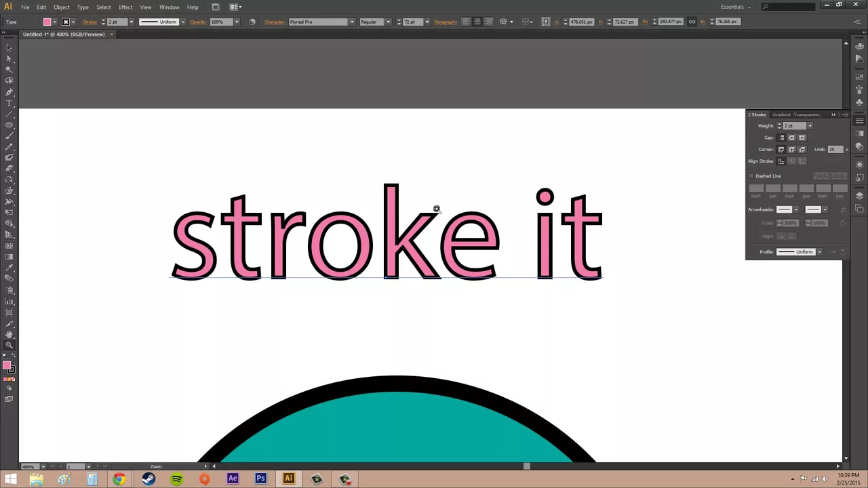Open the File menu
Image resolution: width=868 pixels, height=488 pixels.
tap(25, 7)
